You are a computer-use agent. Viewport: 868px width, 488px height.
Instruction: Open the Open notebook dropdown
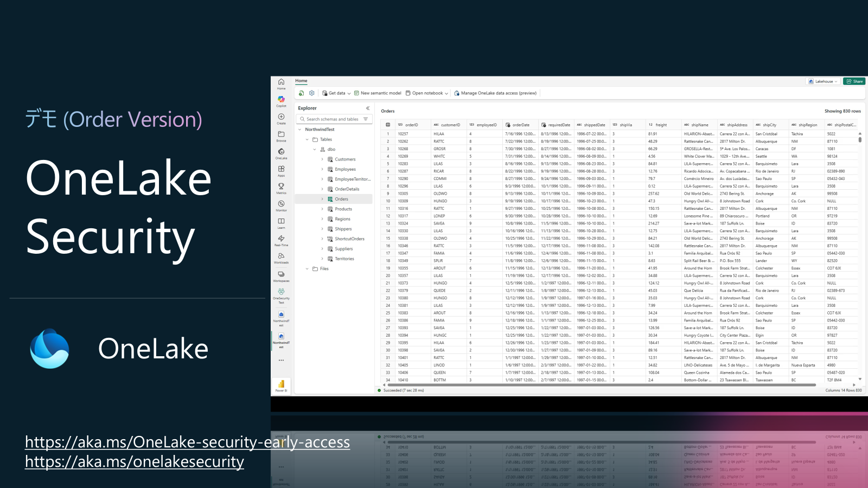click(x=427, y=93)
